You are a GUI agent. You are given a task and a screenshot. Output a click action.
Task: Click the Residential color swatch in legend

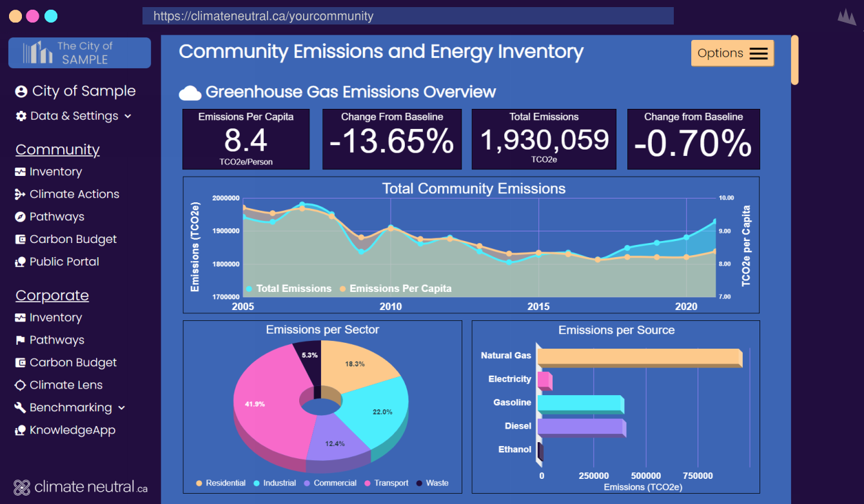[x=199, y=483]
